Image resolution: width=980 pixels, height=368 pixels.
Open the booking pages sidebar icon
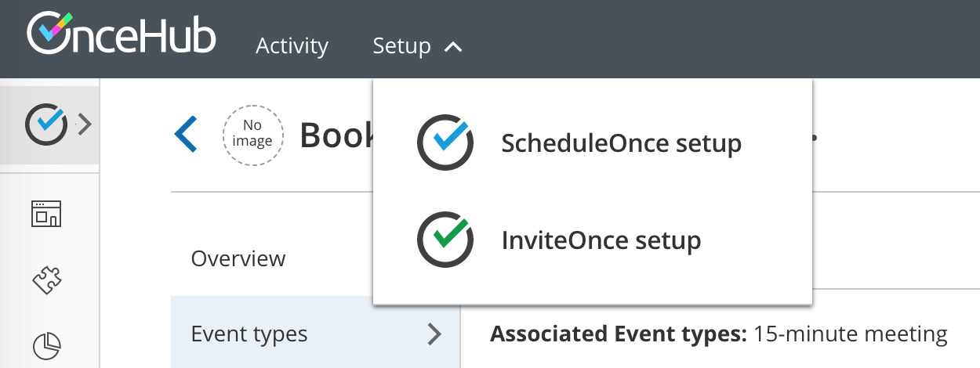pos(46,213)
